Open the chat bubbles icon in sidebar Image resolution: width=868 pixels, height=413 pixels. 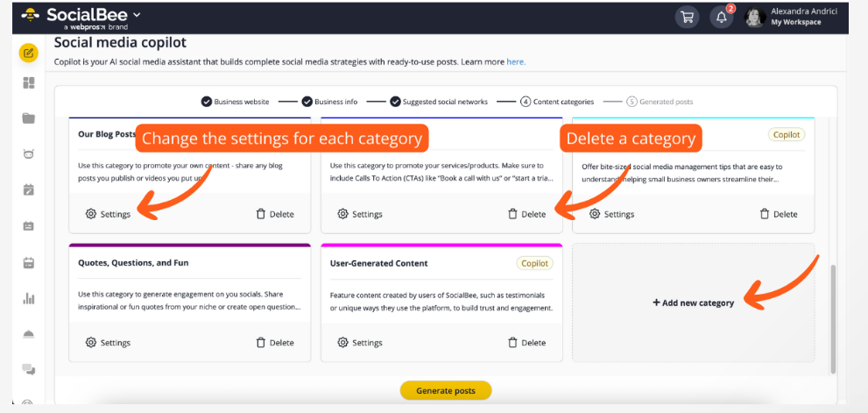(x=28, y=368)
